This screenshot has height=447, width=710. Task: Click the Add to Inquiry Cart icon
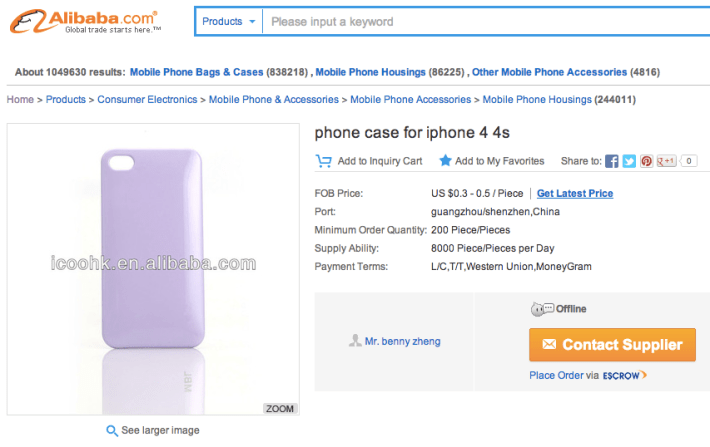[x=324, y=161]
